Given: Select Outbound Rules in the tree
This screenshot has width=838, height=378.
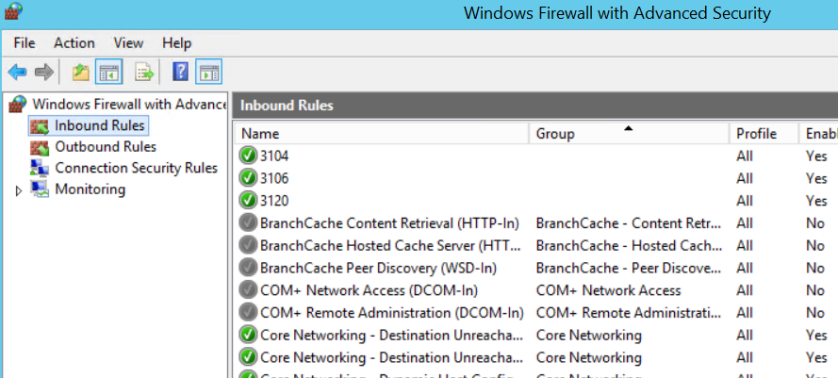Looking at the screenshot, I should point(105,146).
